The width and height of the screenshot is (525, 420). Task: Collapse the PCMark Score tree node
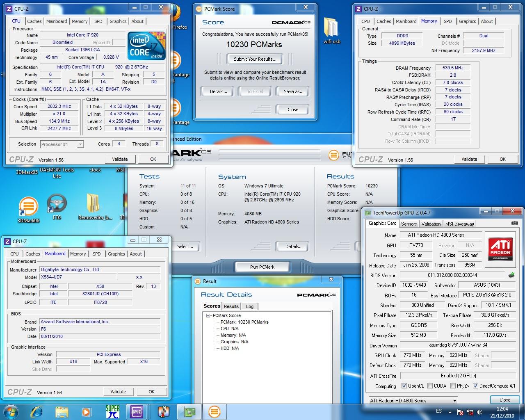[x=208, y=315]
